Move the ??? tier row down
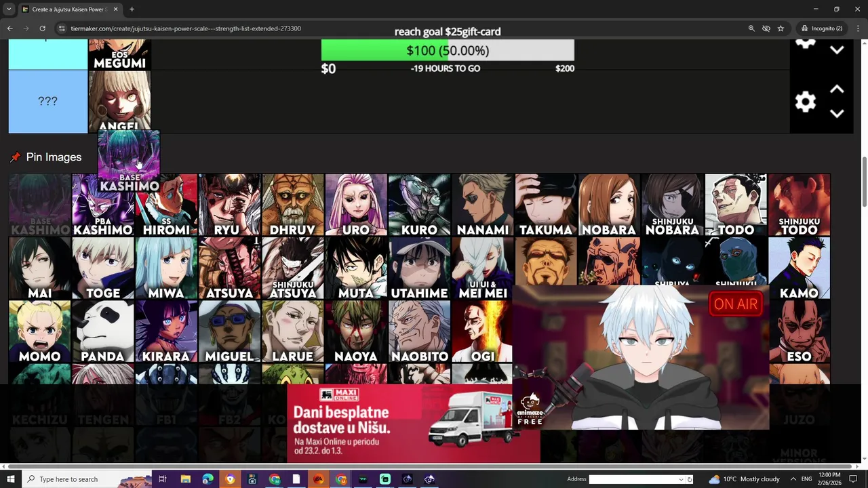Image resolution: width=868 pixels, height=488 pixels. click(837, 113)
